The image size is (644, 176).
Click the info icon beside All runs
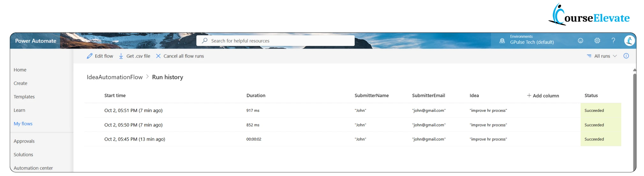626,56
